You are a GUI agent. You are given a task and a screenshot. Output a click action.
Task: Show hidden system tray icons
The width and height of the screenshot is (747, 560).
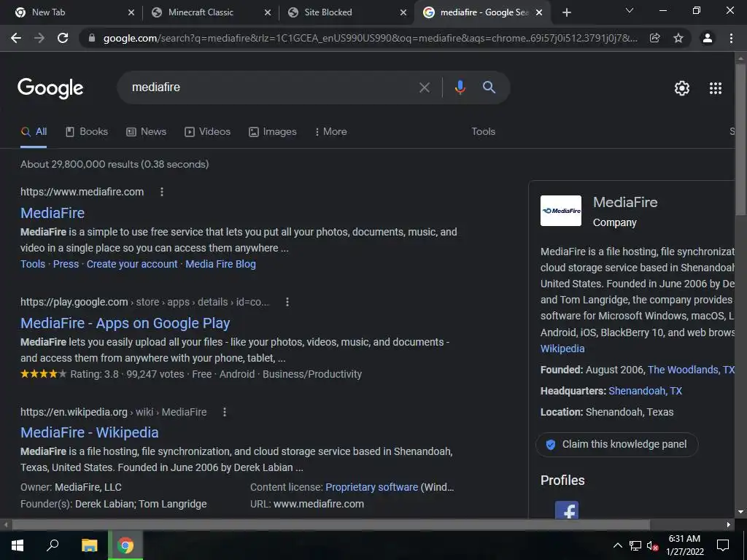(617, 545)
